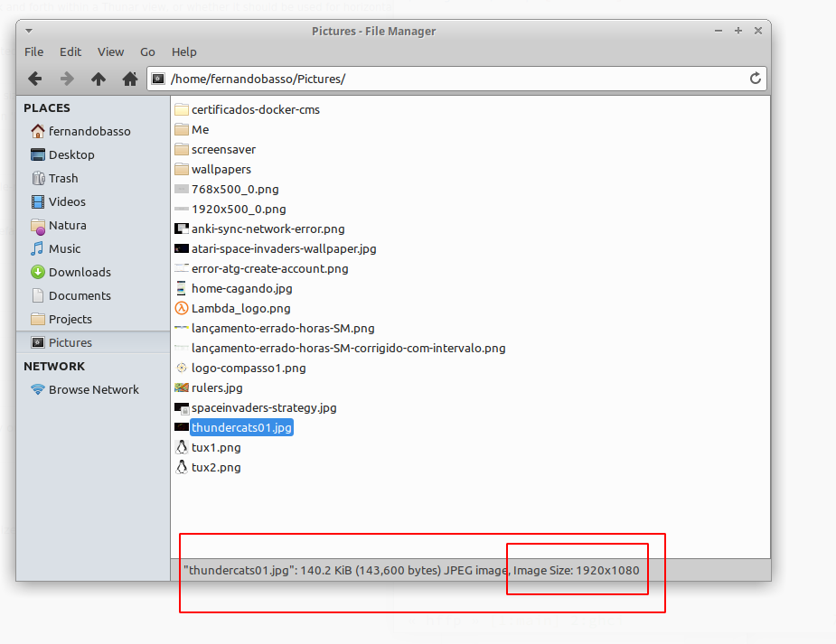
Task: Go forward using the right arrow
Action: point(67,79)
